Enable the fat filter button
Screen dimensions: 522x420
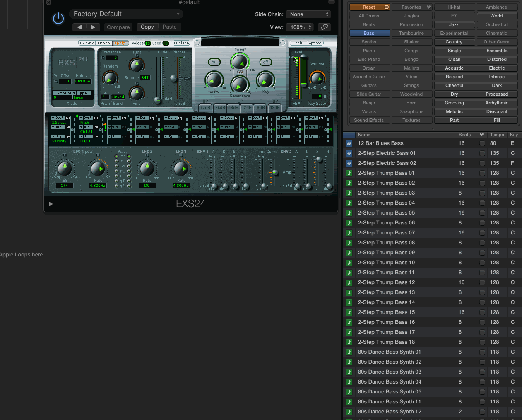(214, 62)
